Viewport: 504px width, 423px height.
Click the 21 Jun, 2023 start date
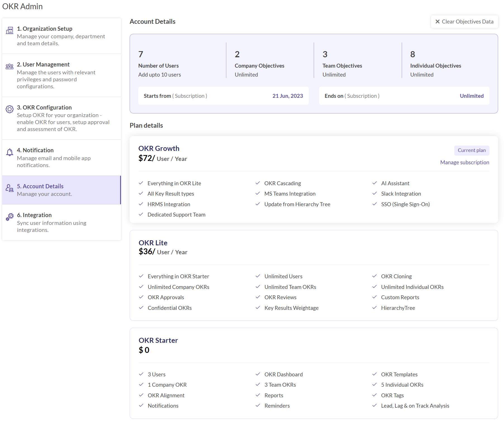(287, 96)
